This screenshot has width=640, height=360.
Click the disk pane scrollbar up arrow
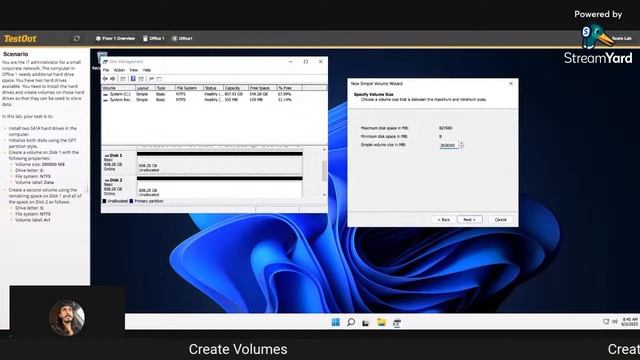[324, 150]
